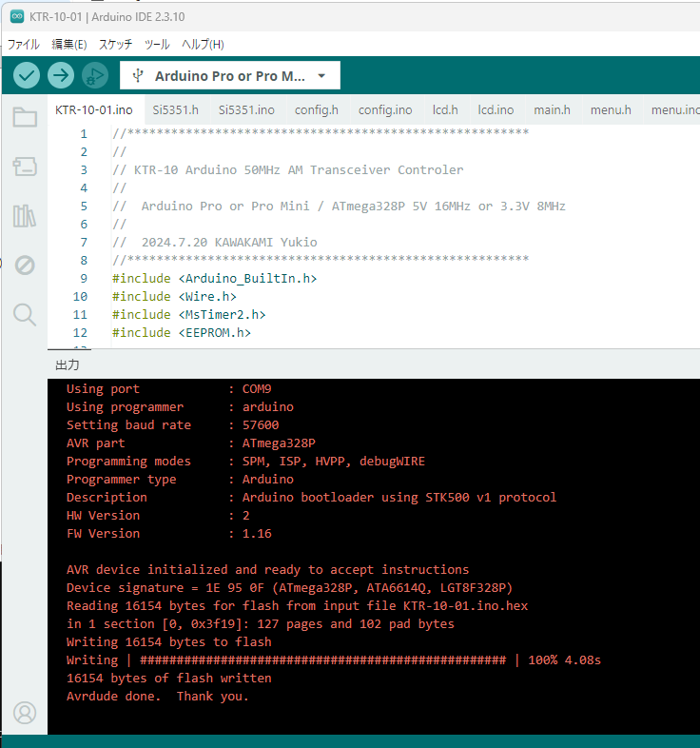Switch to the lcd.ino tab
Viewport: 700px width, 748px height.
tap(496, 110)
